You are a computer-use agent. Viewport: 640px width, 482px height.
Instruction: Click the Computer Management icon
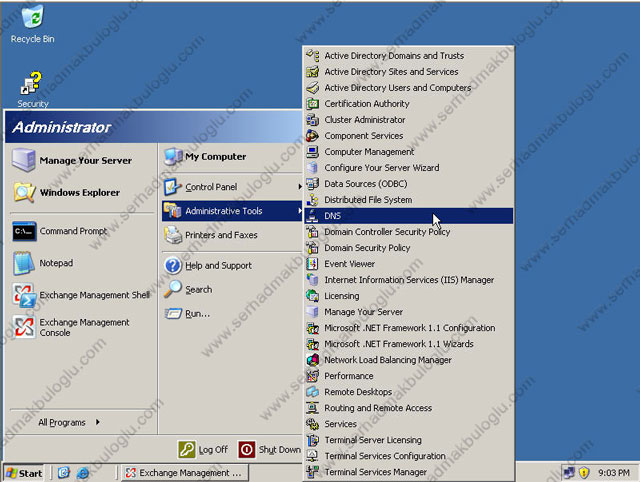[313, 152]
